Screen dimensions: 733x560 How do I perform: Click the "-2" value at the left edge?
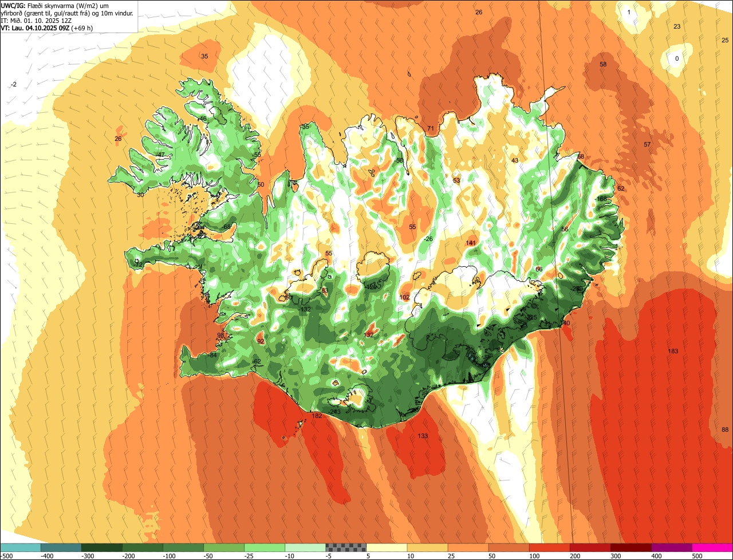[x=14, y=84]
